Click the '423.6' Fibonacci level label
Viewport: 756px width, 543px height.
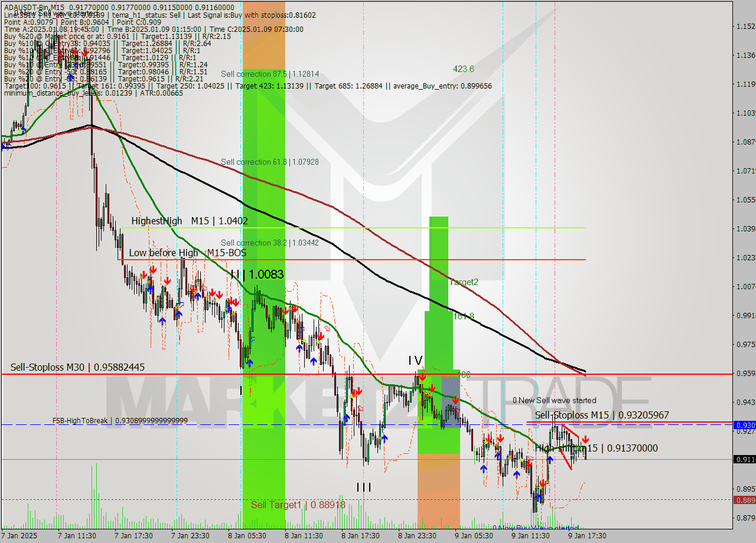[464, 69]
